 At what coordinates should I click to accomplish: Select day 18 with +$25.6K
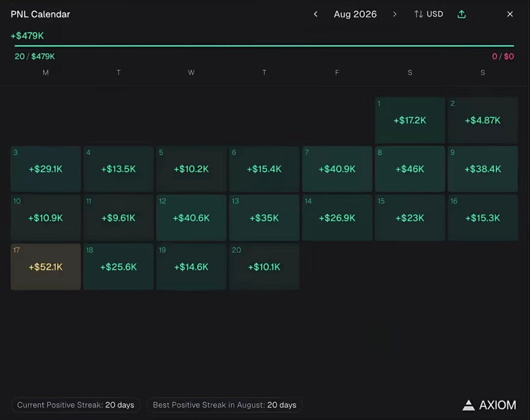coord(118,267)
